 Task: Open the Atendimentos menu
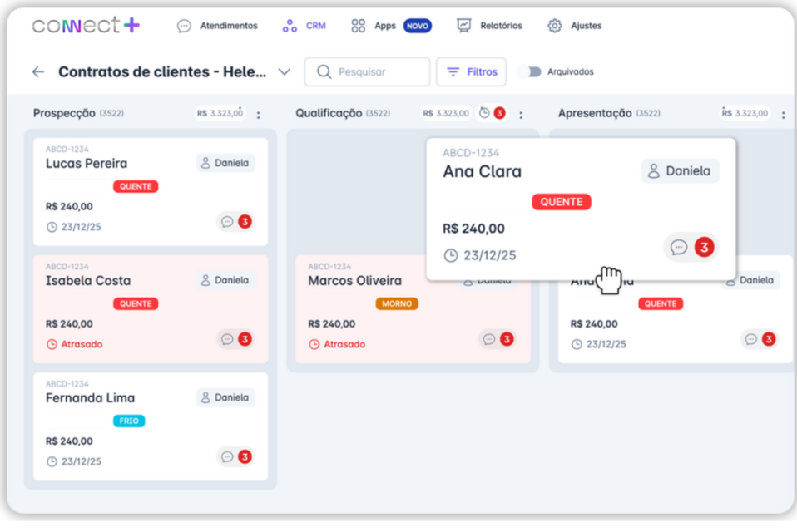pos(218,26)
